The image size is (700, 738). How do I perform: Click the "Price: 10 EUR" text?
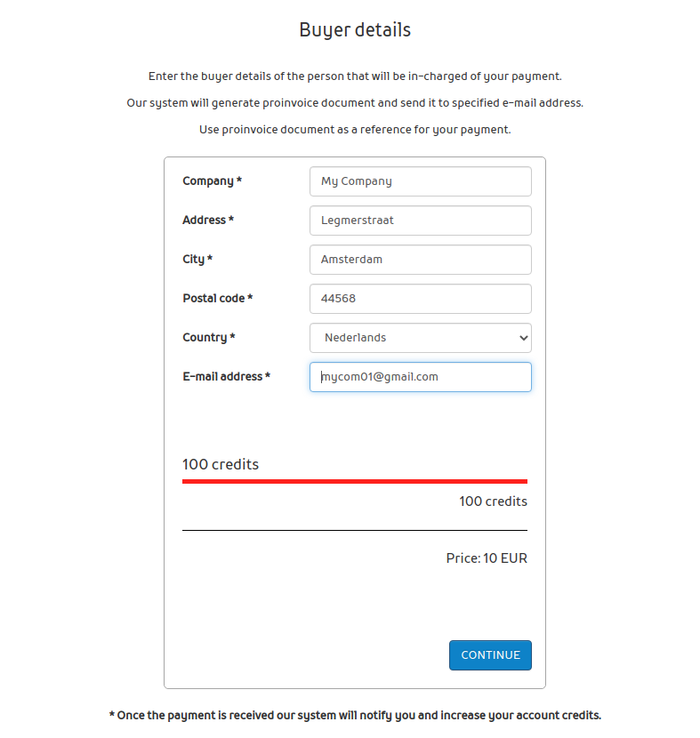[x=487, y=558]
